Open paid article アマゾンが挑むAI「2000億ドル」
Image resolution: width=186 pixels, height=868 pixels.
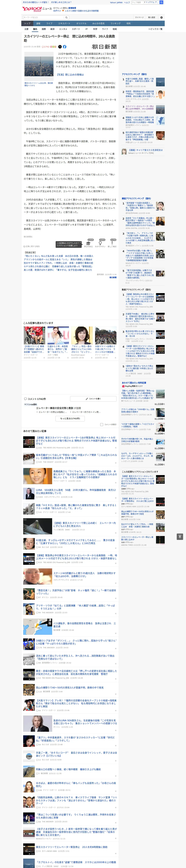[x=138, y=410]
